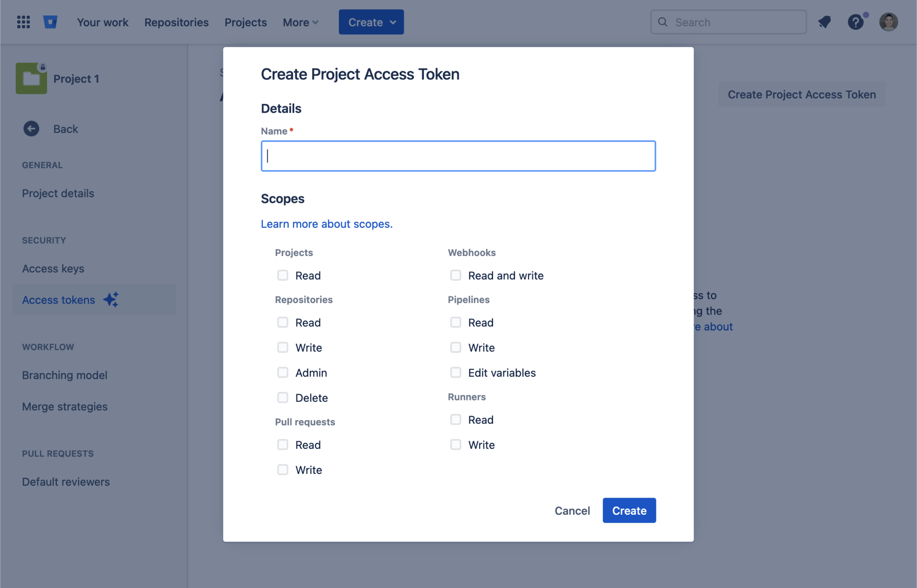Open the app switcher grid icon
The width and height of the screenshot is (917, 588).
(x=23, y=22)
